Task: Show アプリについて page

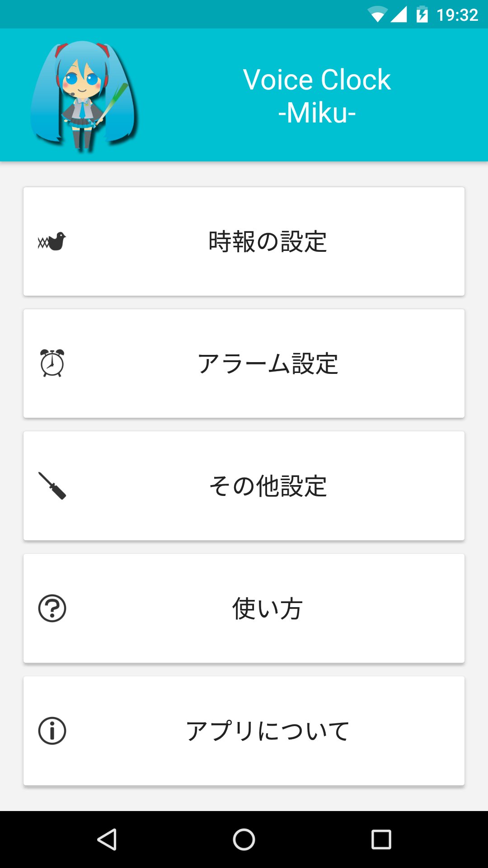Action: [x=267, y=731]
